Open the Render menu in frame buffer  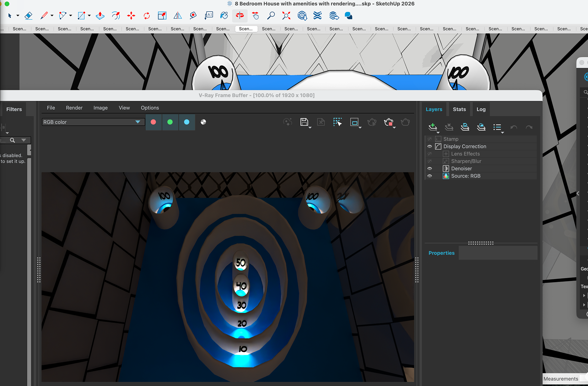click(x=74, y=108)
